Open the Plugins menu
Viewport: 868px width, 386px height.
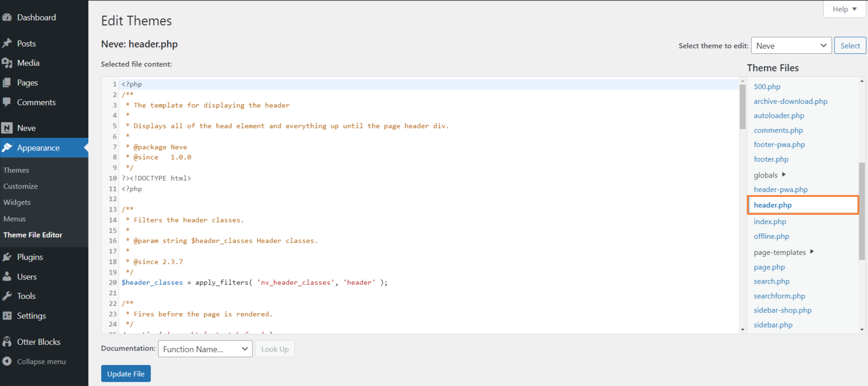point(30,257)
